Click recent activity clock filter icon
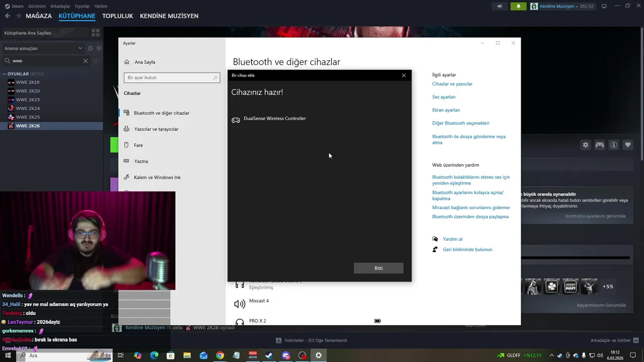 point(90,48)
